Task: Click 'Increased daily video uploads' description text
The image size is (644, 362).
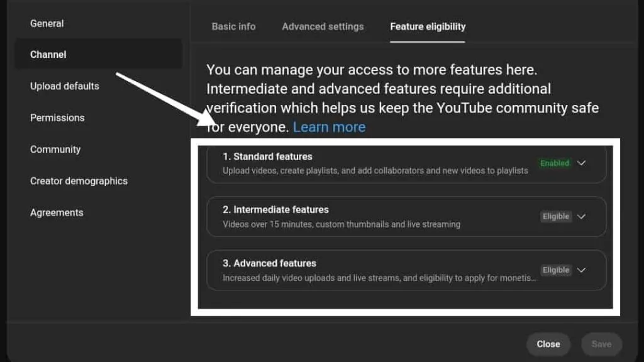Action: pyautogui.click(x=379, y=278)
